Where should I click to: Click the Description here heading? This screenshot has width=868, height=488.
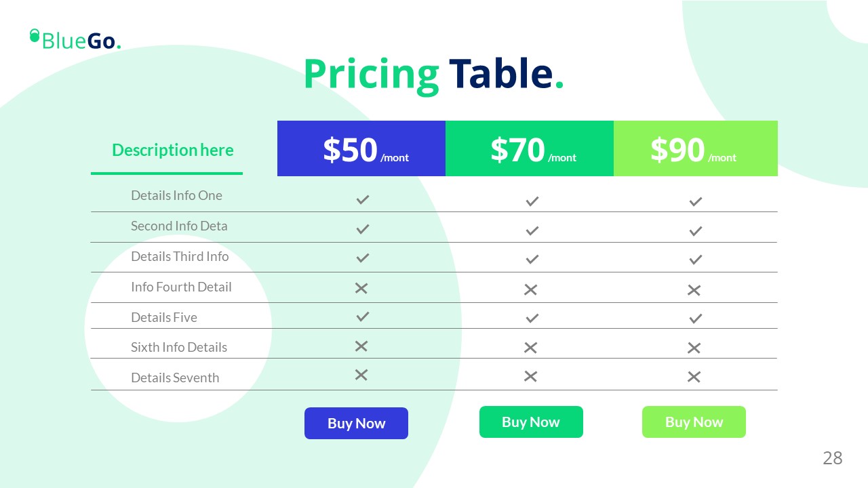(x=172, y=150)
